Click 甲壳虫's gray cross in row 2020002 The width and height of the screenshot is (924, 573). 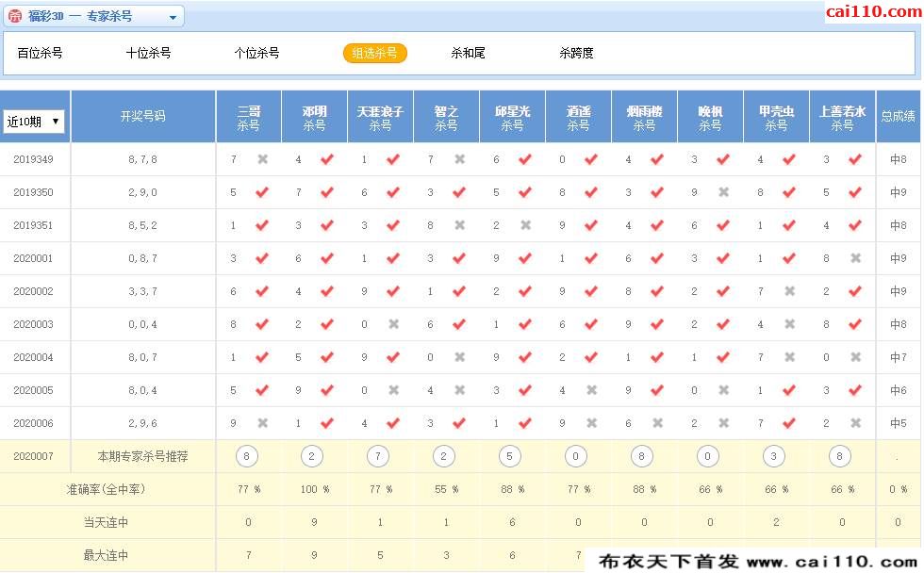(x=790, y=291)
